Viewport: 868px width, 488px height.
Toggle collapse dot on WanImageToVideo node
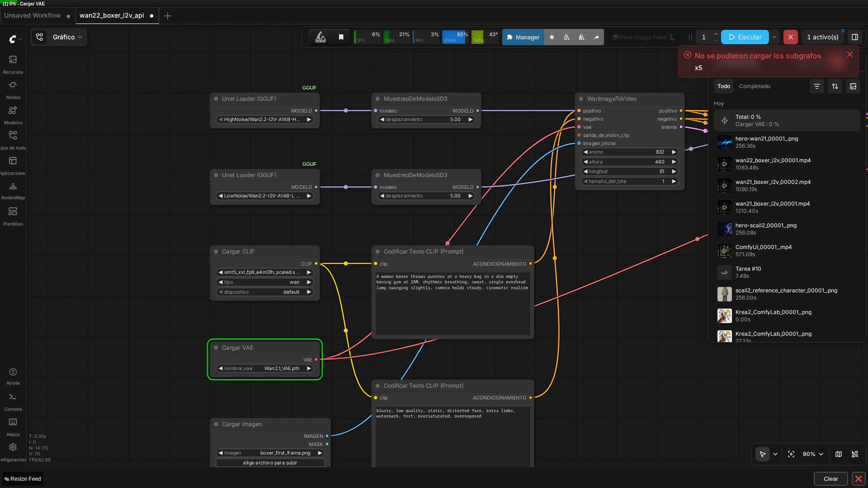tap(581, 99)
